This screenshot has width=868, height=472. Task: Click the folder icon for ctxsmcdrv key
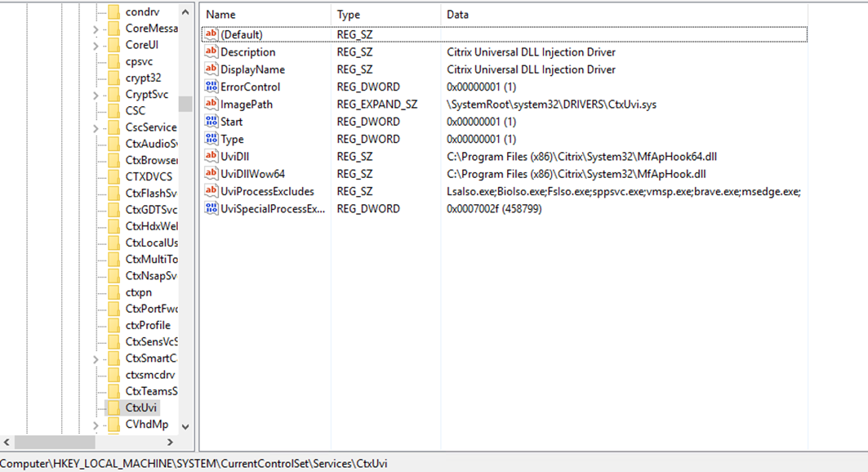pyautogui.click(x=114, y=375)
